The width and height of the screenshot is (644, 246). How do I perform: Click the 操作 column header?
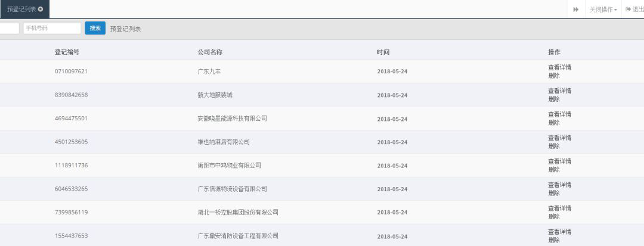coord(554,52)
